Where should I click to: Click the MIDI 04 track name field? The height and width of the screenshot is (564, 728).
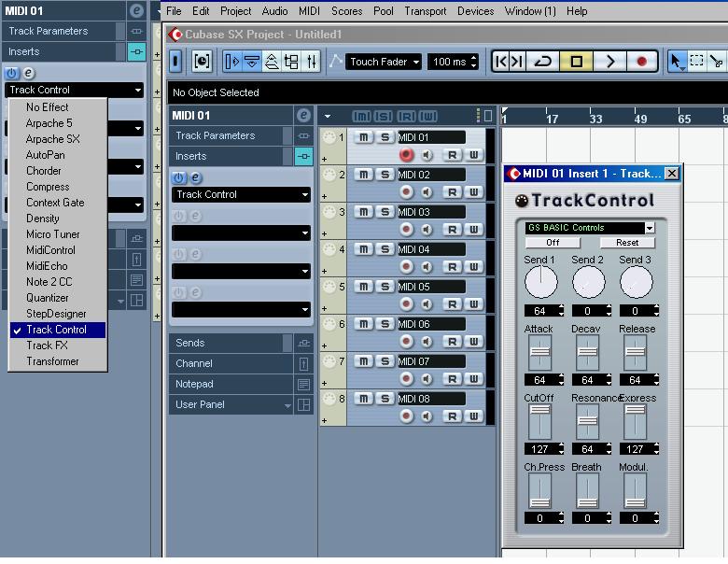pos(431,249)
